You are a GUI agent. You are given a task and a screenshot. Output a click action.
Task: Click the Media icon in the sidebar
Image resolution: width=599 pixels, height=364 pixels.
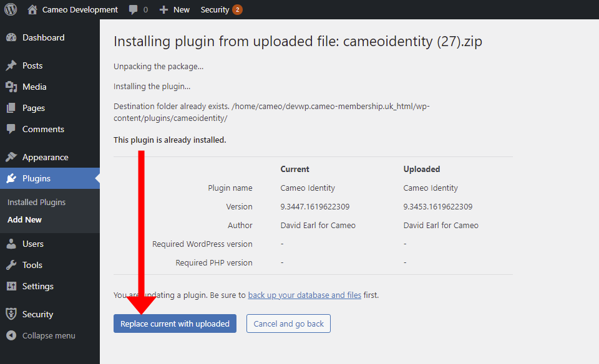[x=11, y=87]
